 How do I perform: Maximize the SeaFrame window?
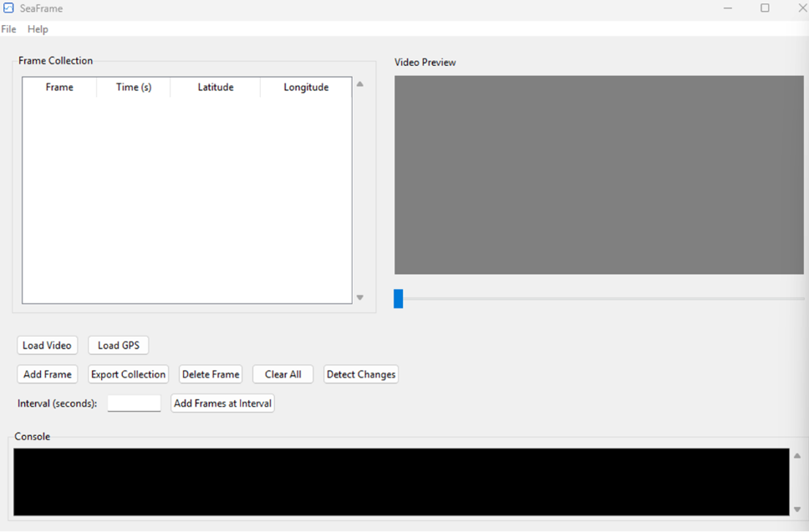[766, 8]
